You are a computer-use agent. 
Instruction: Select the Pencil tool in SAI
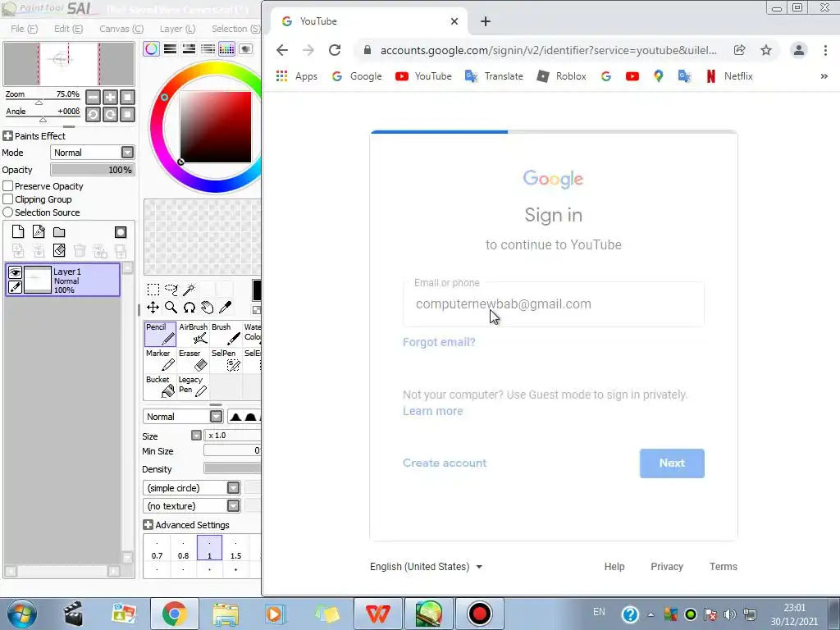click(x=160, y=334)
